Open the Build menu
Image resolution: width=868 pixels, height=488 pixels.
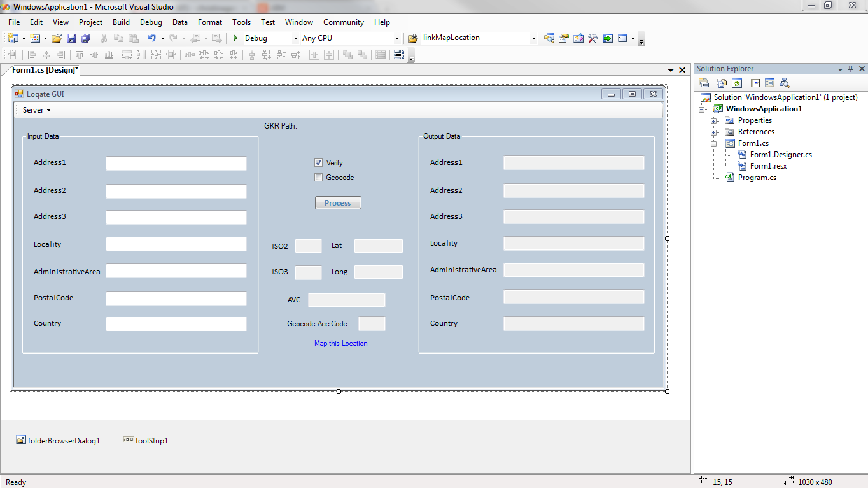pos(121,22)
